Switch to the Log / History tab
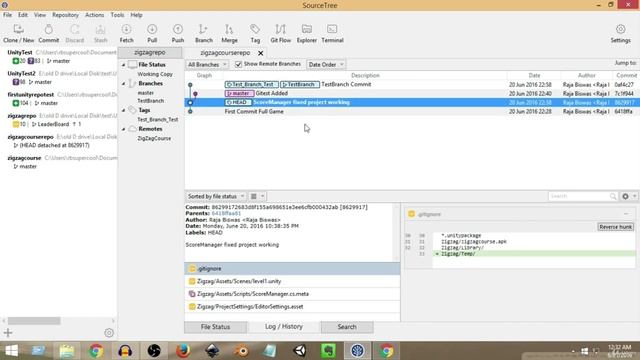Viewport: 640px width, 360px height. 284,327
